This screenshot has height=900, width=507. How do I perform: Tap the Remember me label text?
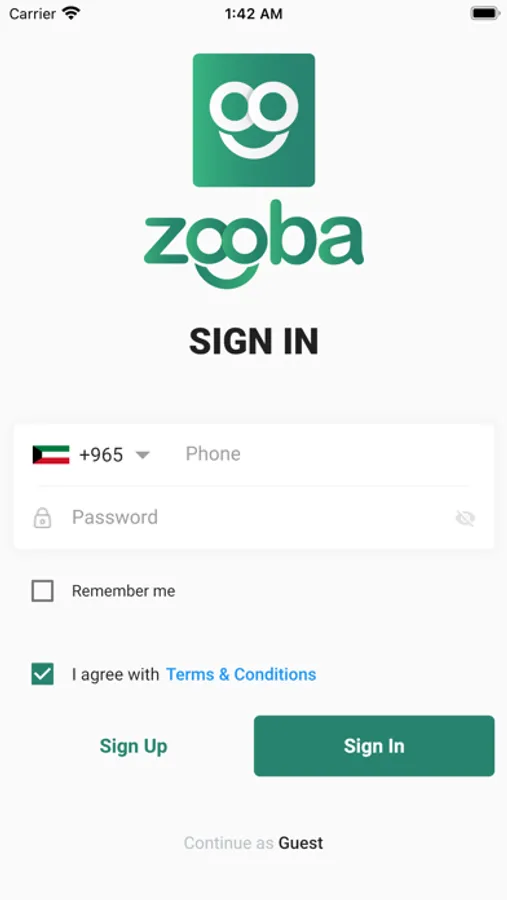point(123,591)
